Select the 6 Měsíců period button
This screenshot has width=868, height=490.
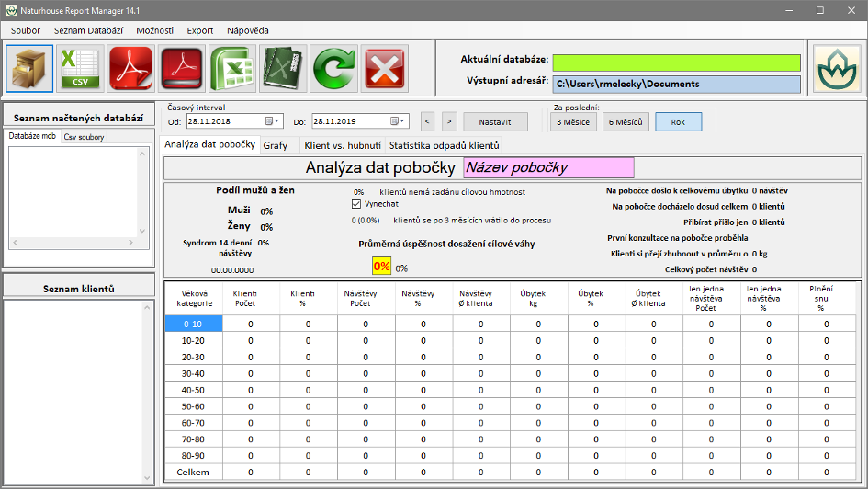coord(626,122)
